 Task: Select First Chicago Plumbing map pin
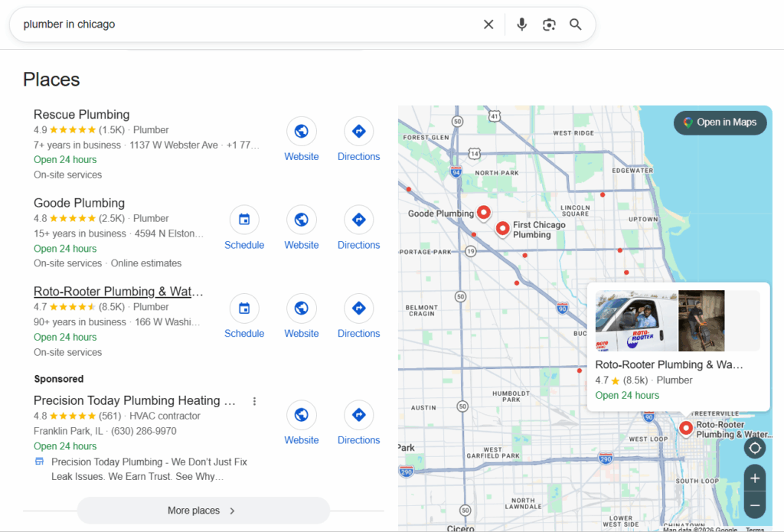[x=502, y=229]
